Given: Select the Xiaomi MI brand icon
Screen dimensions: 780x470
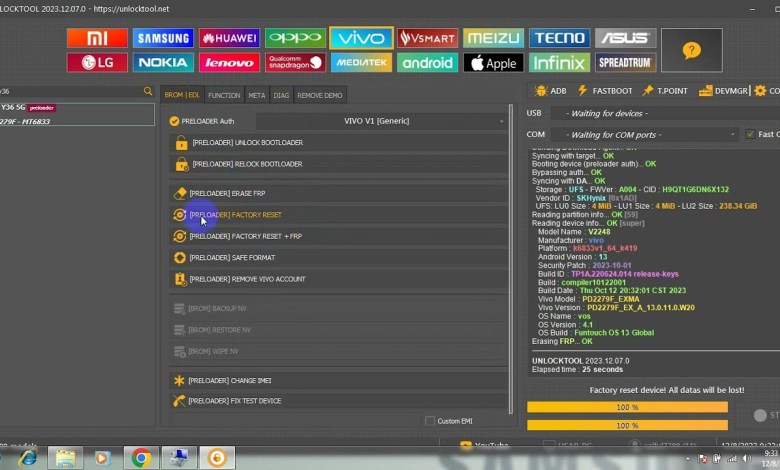Looking at the screenshot, I should [x=97, y=38].
